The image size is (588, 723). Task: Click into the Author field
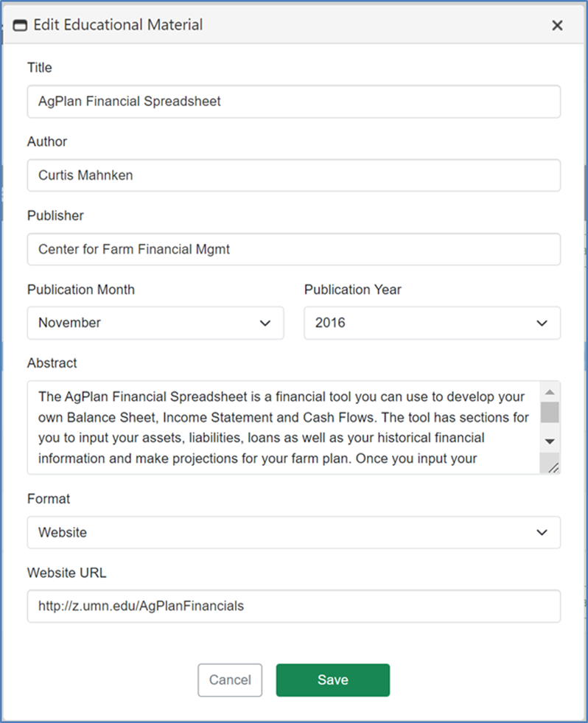pos(293,175)
